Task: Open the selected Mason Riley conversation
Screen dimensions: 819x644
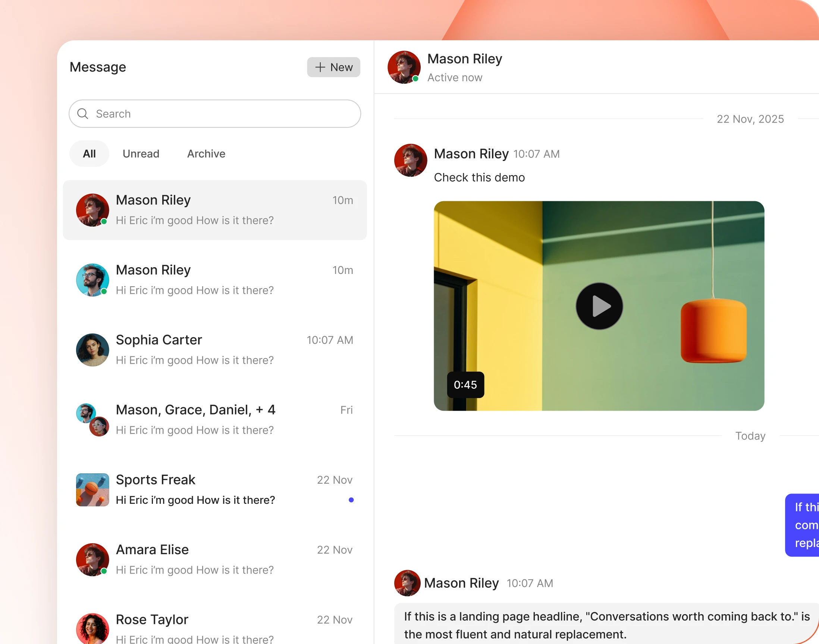Action: pyautogui.click(x=215, y=210)
